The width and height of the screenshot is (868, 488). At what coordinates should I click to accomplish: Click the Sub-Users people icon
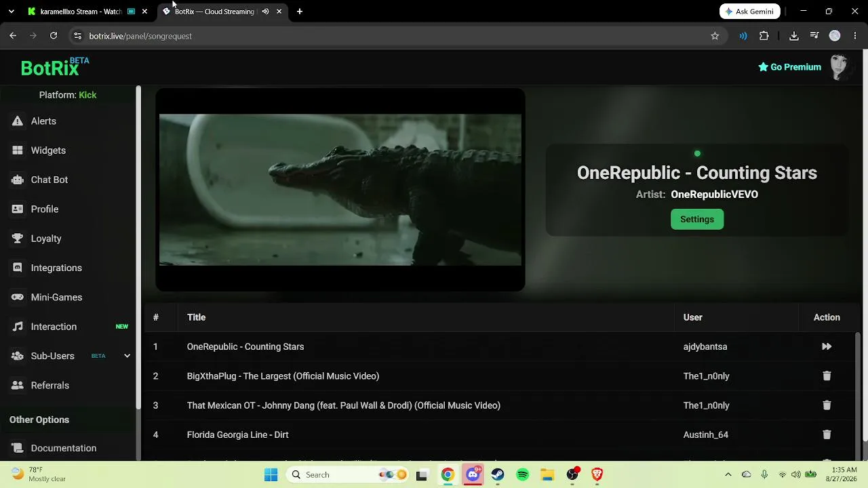coord(18,356)
